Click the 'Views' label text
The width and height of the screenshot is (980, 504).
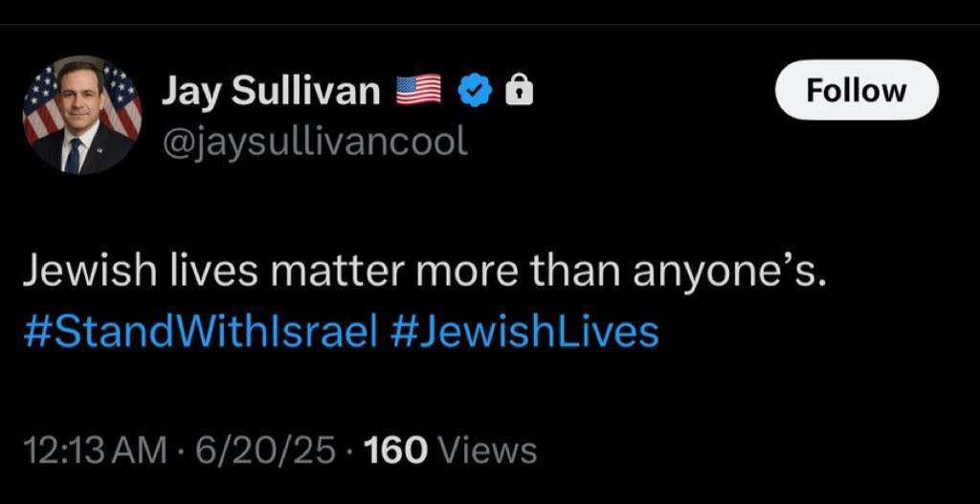(491, 449)
